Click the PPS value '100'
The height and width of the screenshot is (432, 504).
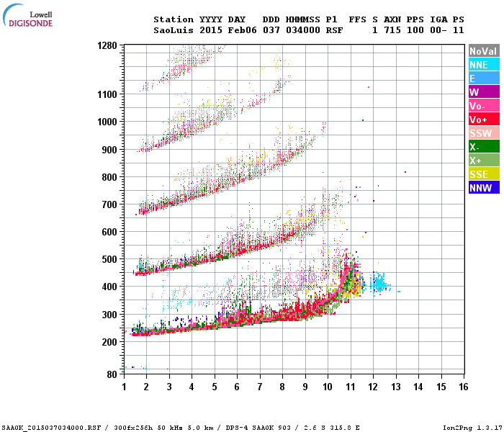(x=415, y=30)
